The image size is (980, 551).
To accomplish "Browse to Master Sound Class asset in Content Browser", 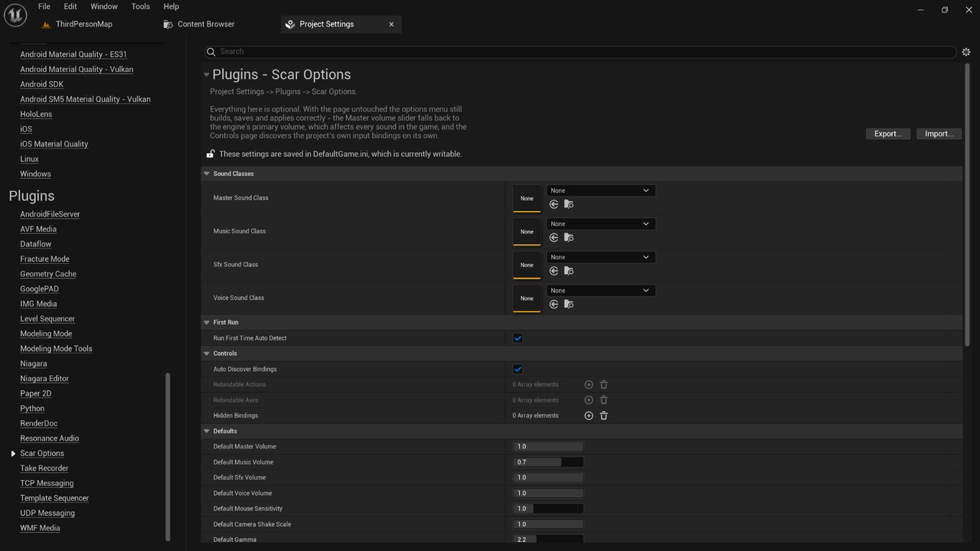I will click(569, 204).
